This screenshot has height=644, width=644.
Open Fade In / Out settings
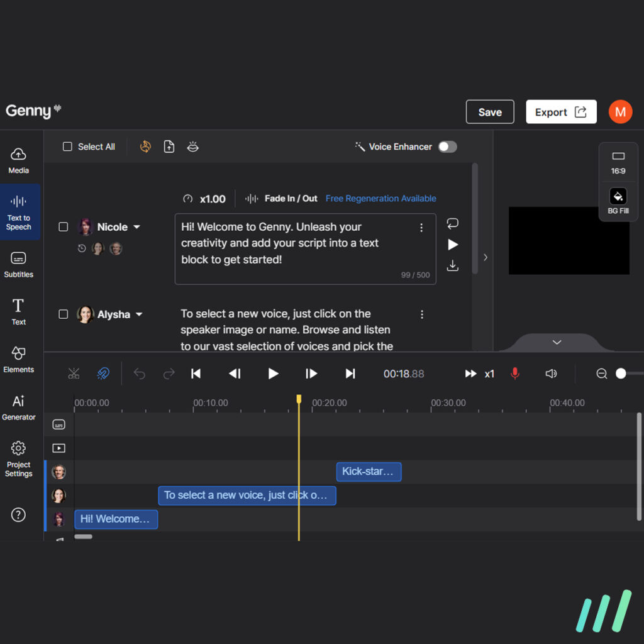pyautogui.click(x=281, y=199)
